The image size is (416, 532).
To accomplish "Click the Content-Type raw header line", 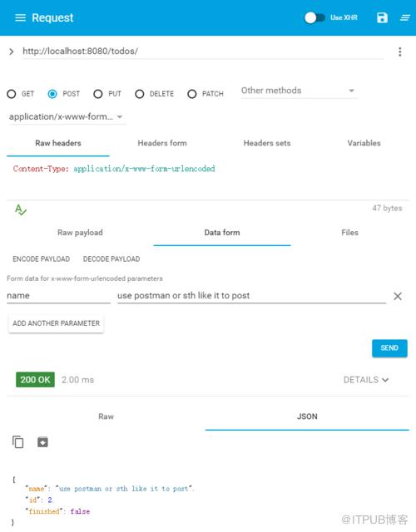I will coord(114,169).
